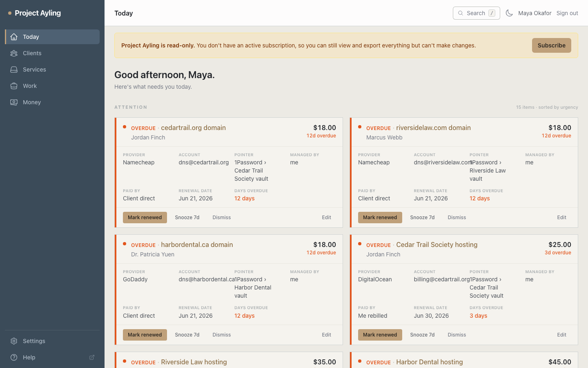Open the Maya Okafor profile name
This screenshot has width=588, height=368.
(535, 13)
